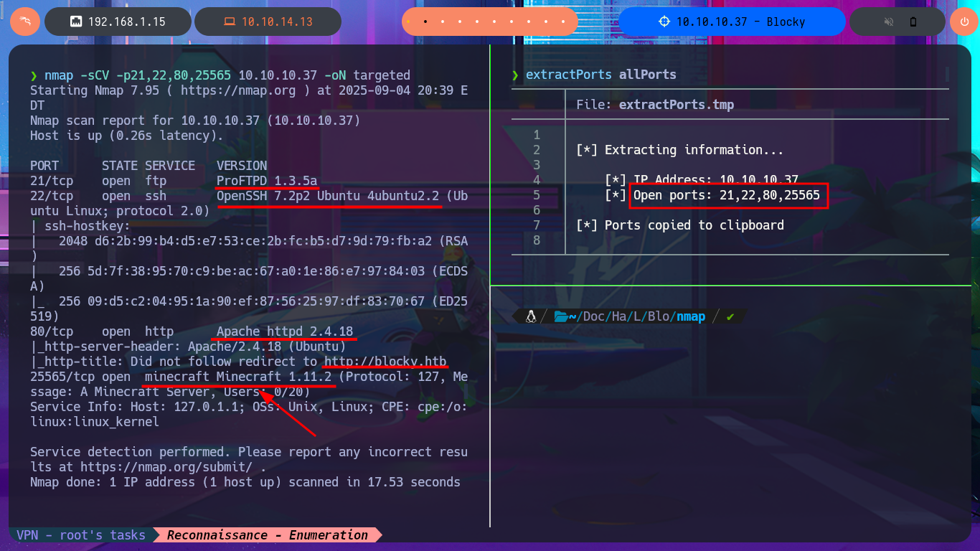The image size is (980, 551).
Task: Click the laptop VPN icon beside 10.10.14.13
Action: point(229,22)
